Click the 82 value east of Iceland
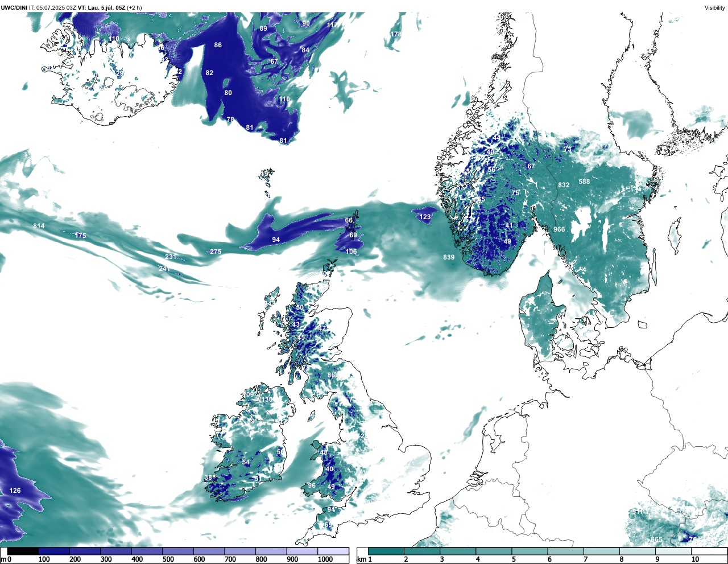 (209, 73)
